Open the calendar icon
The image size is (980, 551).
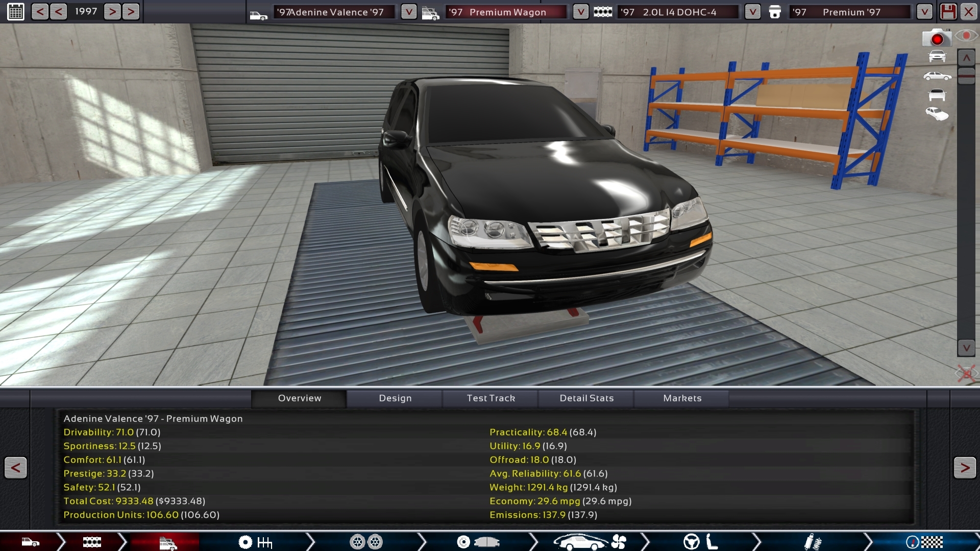(16, 11)
